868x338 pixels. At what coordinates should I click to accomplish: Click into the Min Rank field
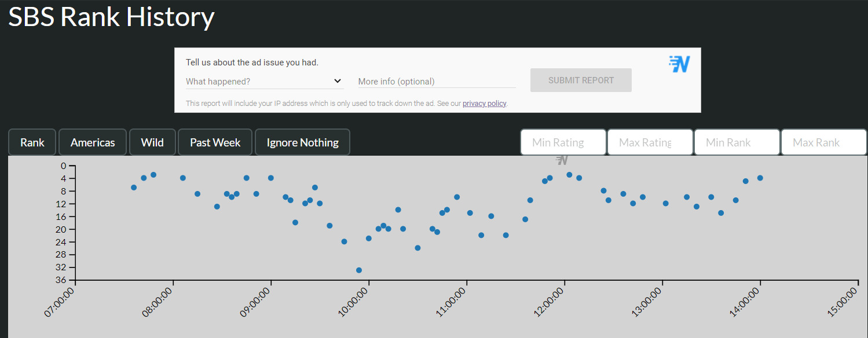click(x=737, y=142)
